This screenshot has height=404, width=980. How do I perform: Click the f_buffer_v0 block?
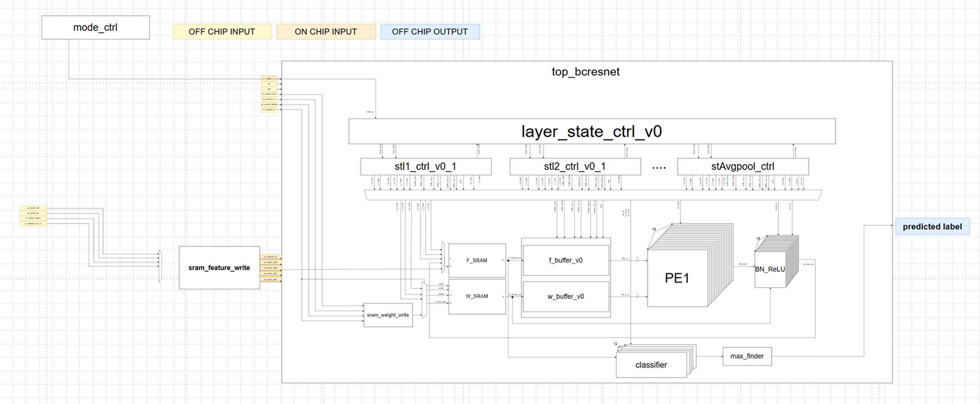pos(566,261)
